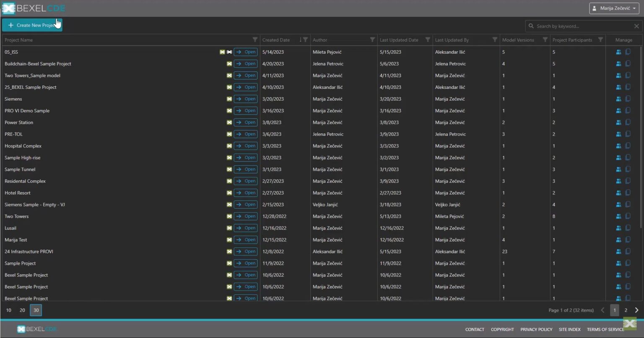This screenshot has height=338, width=644.
Task: Open the Power Station project
Action: tap(245, 122)
